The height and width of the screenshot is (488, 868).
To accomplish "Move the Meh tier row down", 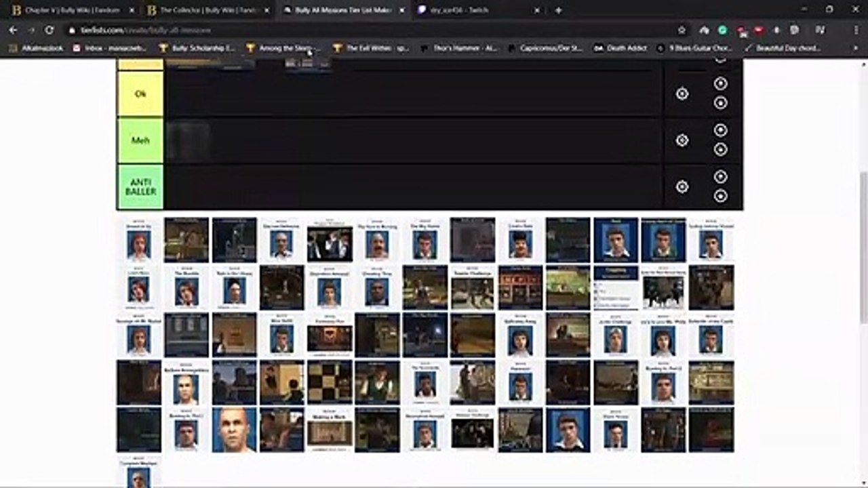I will [720, 149].
